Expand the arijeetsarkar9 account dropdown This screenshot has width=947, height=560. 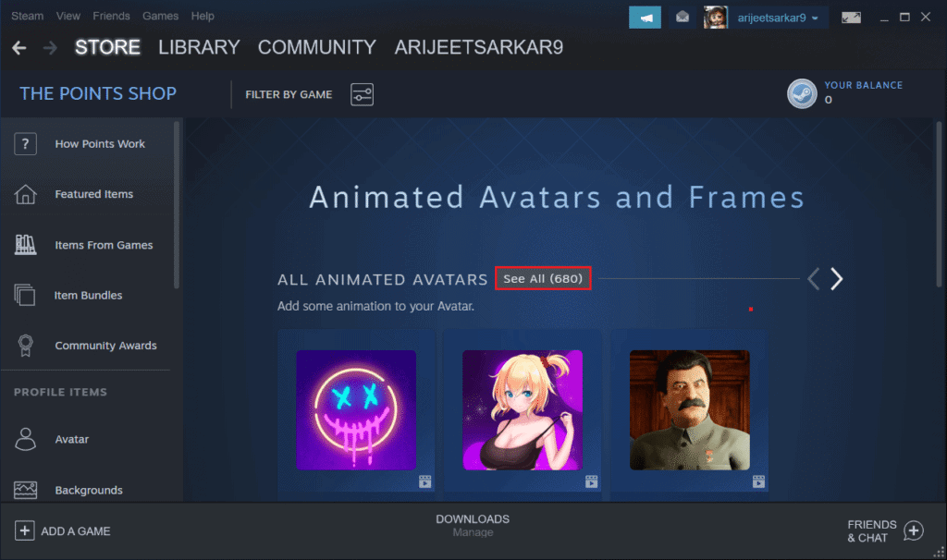point(770,16)
